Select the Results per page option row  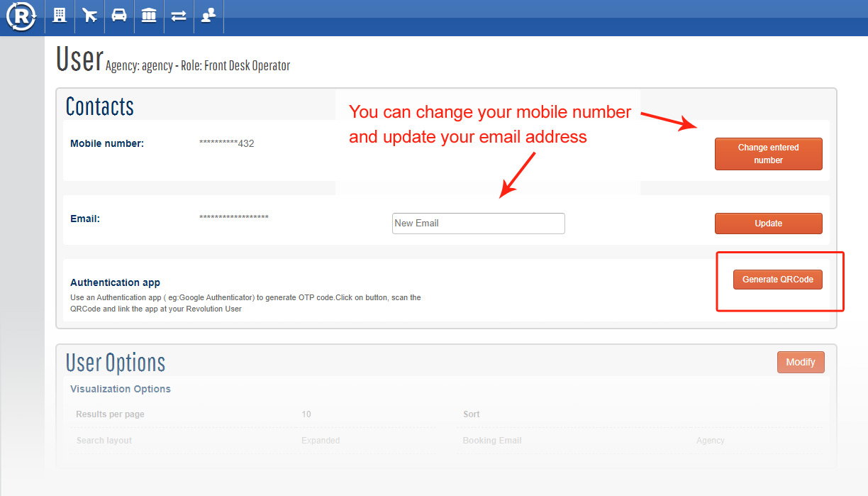(x=110, y=414)
